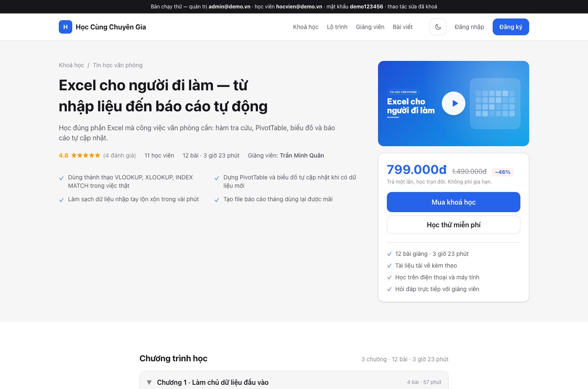
Task: Click "12 bài · 3 giờ 23 phút" under title
Action: pyautogui.click(x=211, y=155)
